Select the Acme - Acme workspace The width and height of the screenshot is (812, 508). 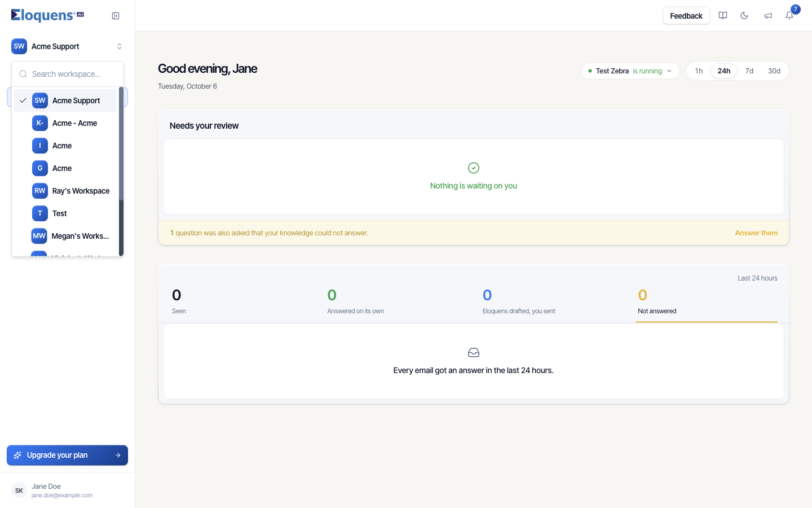[65, 123]
